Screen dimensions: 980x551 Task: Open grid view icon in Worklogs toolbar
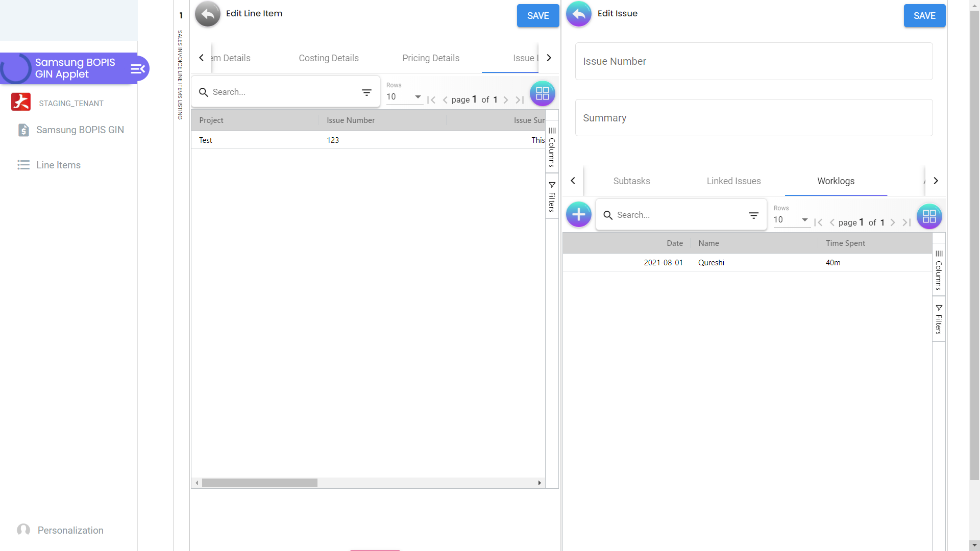tap(929, 216)
